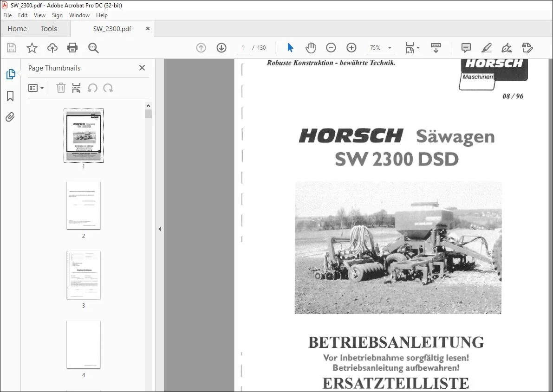Zoom in with plus button
This screenshot has height=392, width=553.
[x=351, y=48]
